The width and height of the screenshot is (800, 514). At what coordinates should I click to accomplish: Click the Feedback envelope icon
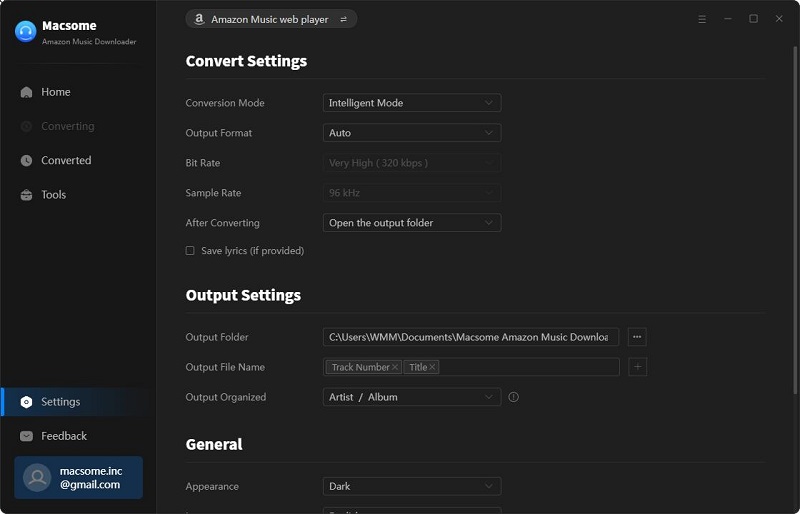coord(27,436)
